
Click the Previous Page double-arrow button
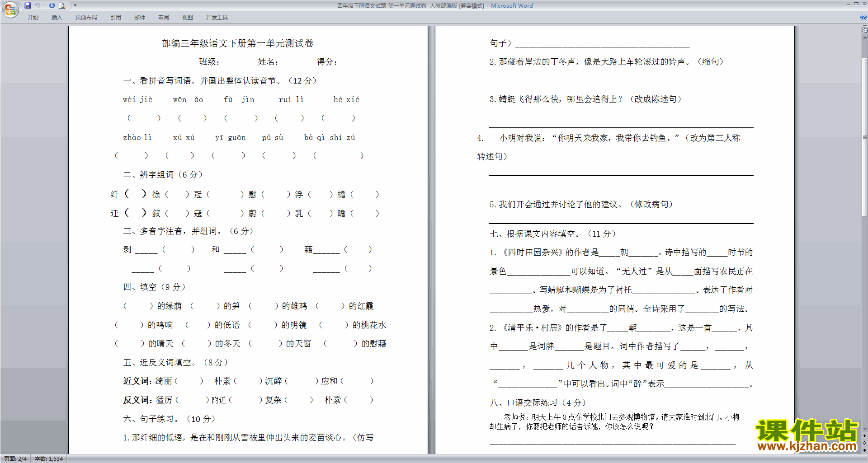coord(865,436)
